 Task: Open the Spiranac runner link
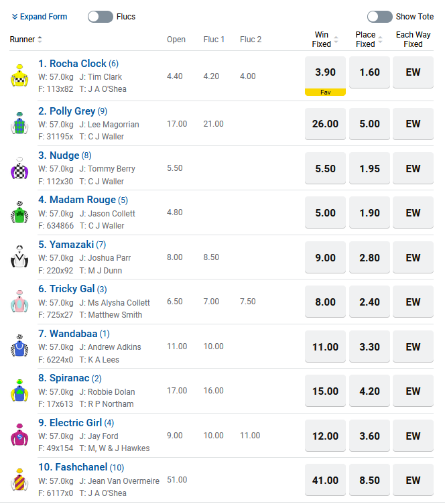[x=68, y=378]
